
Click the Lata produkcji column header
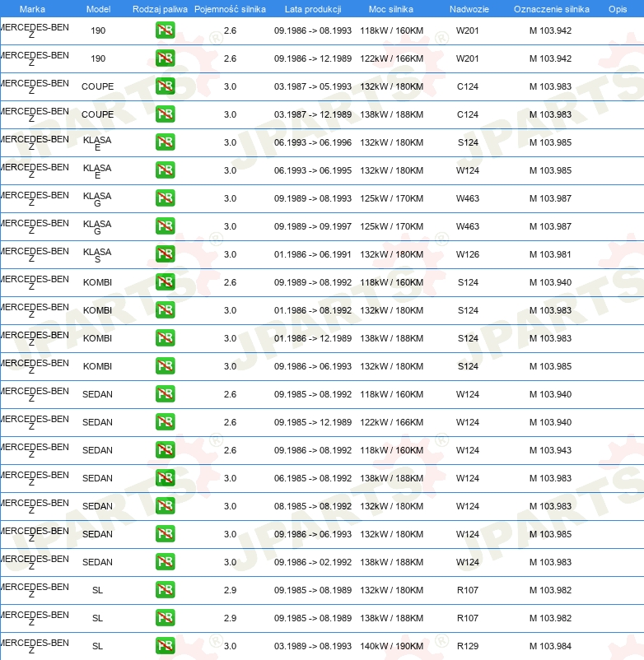point(313,9)
